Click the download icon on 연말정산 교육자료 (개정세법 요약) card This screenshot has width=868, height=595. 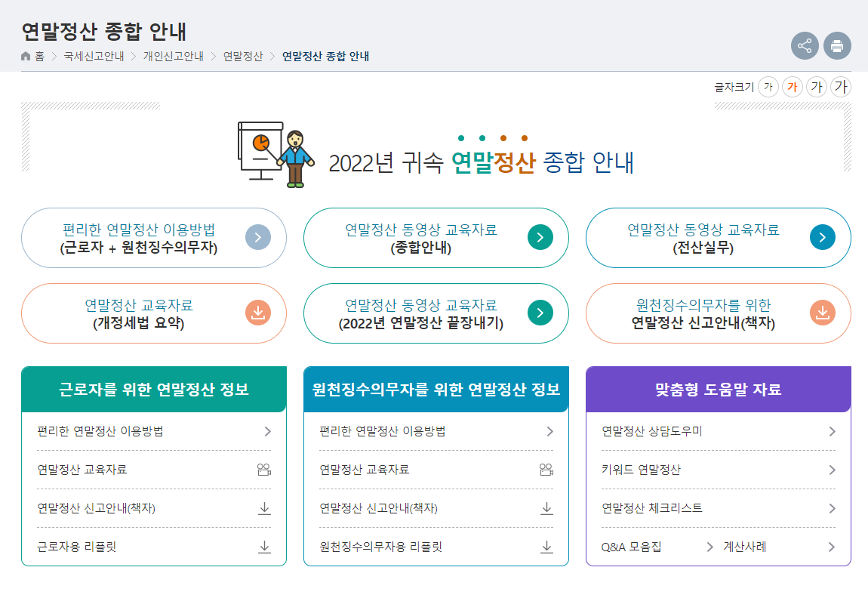point(257,313)
